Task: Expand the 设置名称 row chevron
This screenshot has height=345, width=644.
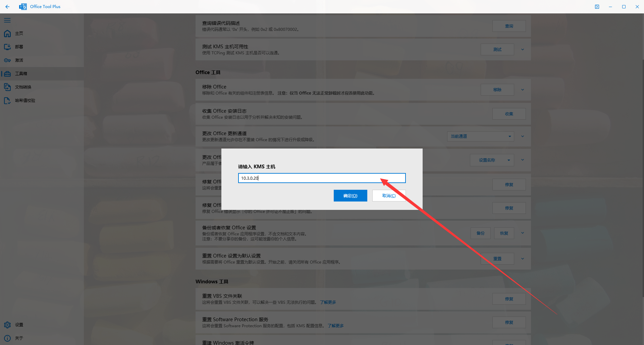Action: click(x=523, y=160)
